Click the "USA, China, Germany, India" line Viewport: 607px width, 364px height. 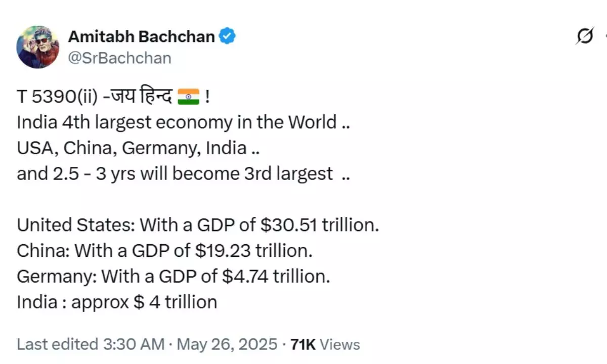[x=132, y=148]
